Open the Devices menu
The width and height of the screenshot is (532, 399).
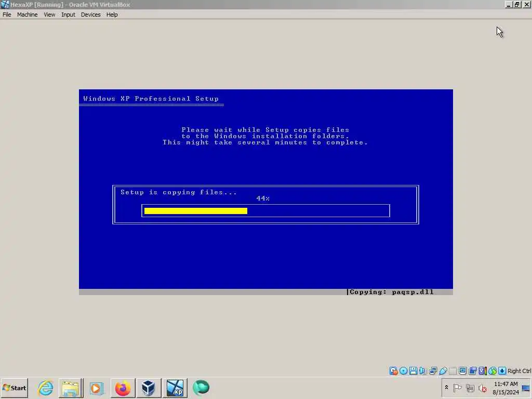(x=90, y=15)
